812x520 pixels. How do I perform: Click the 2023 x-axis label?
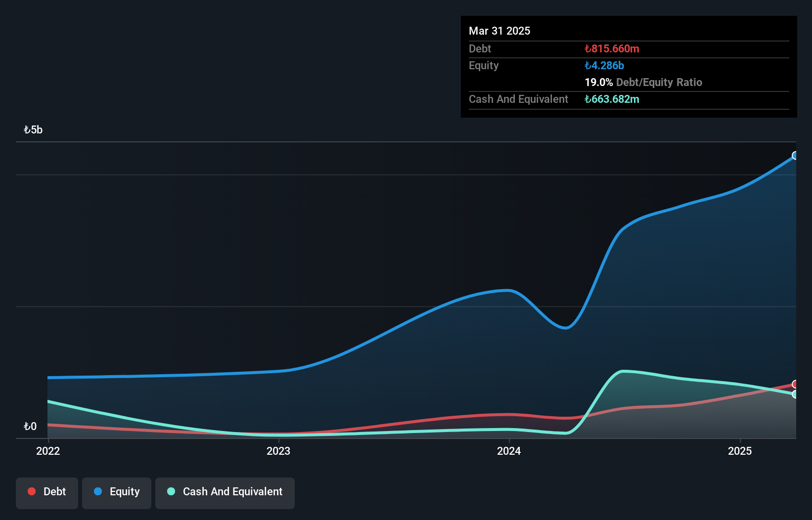pos(278,451)
